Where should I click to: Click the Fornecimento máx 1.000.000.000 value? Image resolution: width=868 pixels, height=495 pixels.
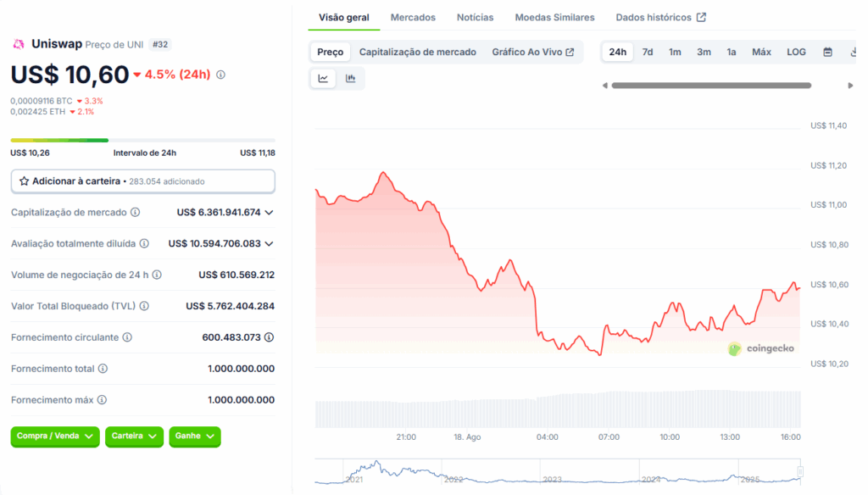coord(241,400)
